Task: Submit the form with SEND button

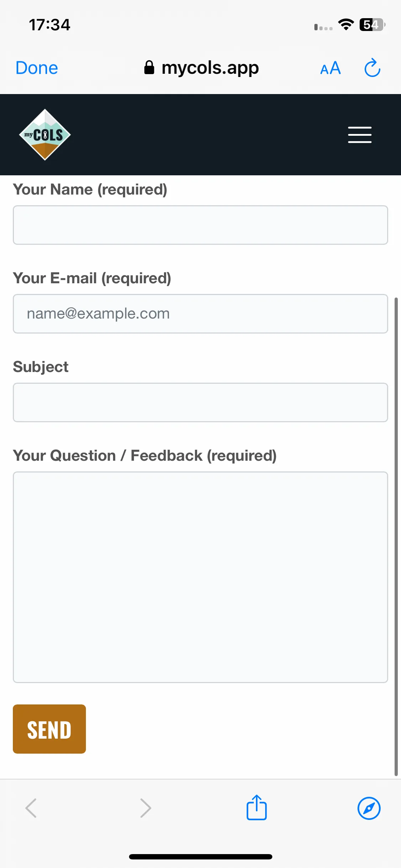Action: point(49,729)
